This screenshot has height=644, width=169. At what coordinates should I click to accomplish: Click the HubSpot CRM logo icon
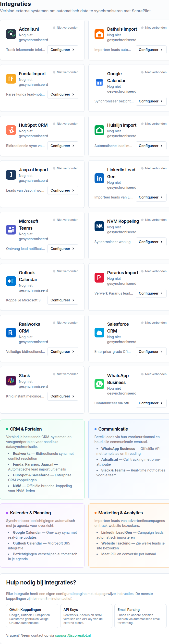(11, 130)
